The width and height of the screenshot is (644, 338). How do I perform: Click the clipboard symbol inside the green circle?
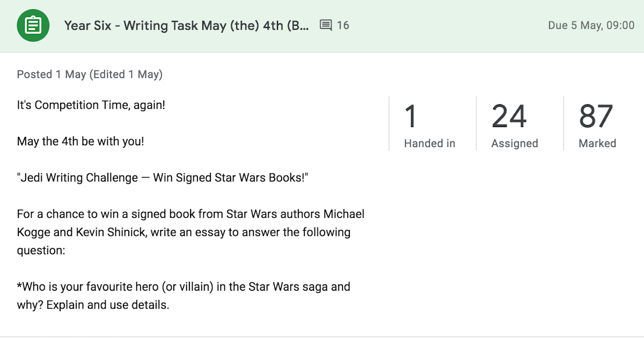(x=33, y=25)
